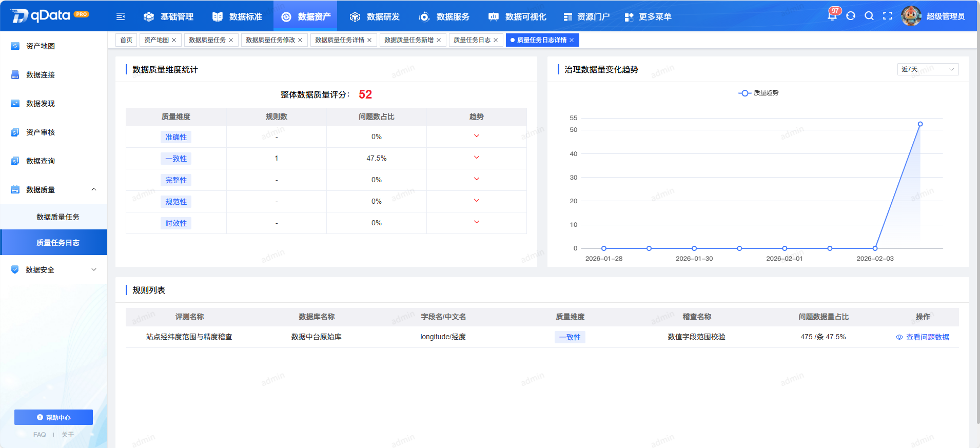Viewport: 980px width, 448px height.
Task: Click the 时效性 dimension tag
Action: tap(176, 223)
